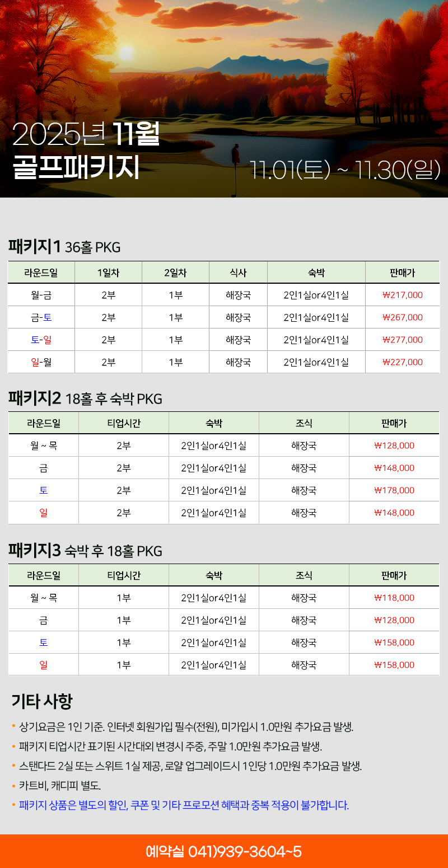Pick the ₩178,000 Saturday price in 패키지2
Viewport: 448px width, 868px height.
click(x=394, y=490)
